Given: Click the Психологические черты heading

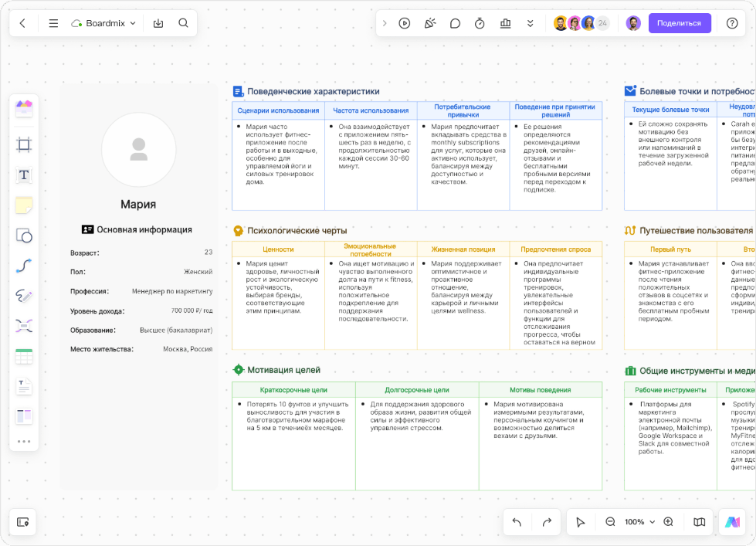Looking at the screenshot, I should [297, 231].
